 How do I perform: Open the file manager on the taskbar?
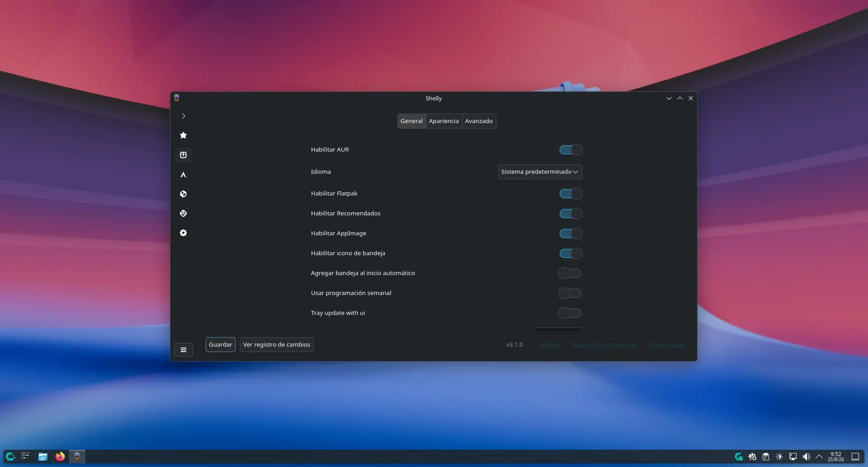click(43, 457)
